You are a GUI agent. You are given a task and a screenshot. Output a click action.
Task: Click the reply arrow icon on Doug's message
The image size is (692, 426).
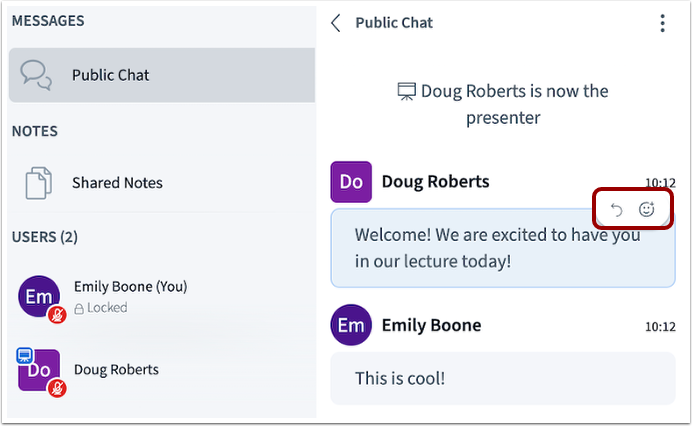coord(616,210)
